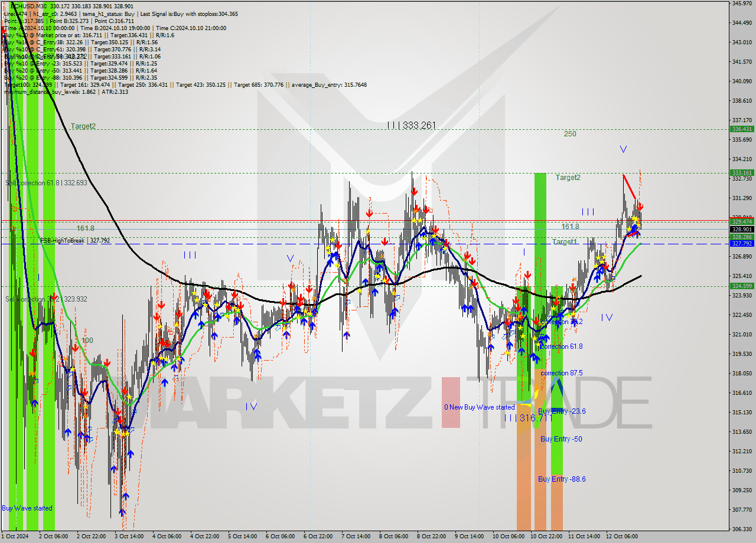756x543 pixels.
Task: Click the 'Buy Wave started' label at bottom left
Action: (x=27, y=508)
